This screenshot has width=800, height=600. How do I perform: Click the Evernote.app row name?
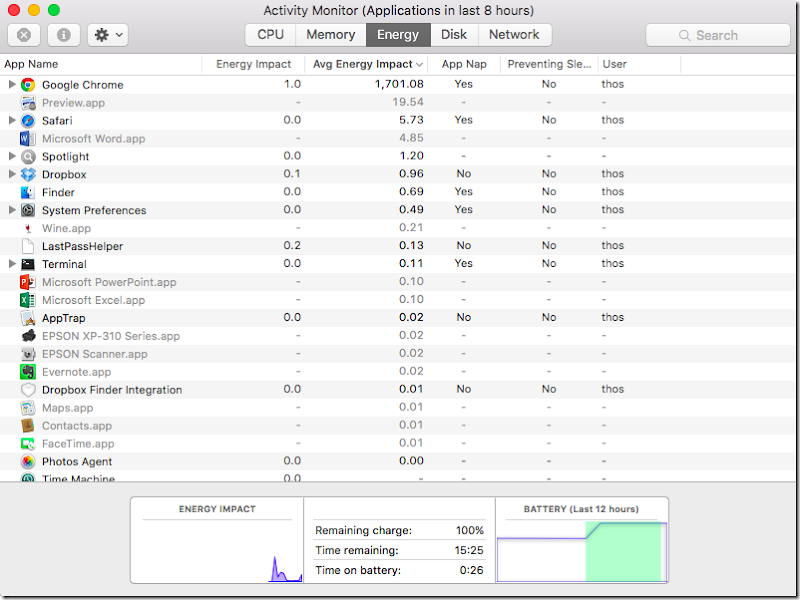77,372
